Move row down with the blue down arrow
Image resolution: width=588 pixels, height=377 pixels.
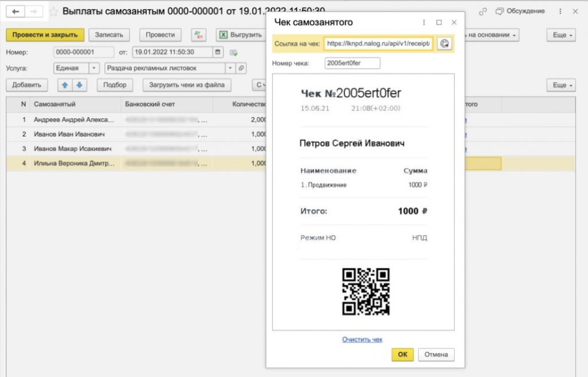tap(79, 85)
